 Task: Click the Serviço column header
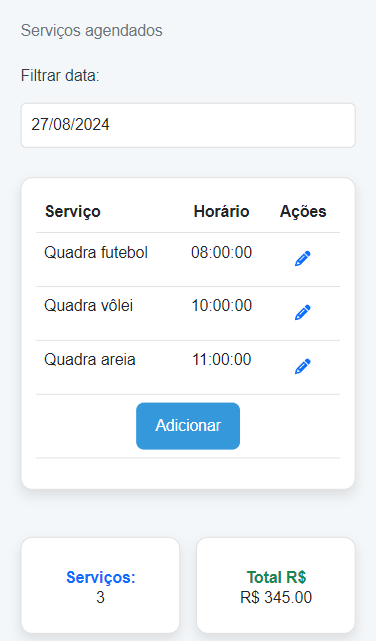[x=73, y=211]
